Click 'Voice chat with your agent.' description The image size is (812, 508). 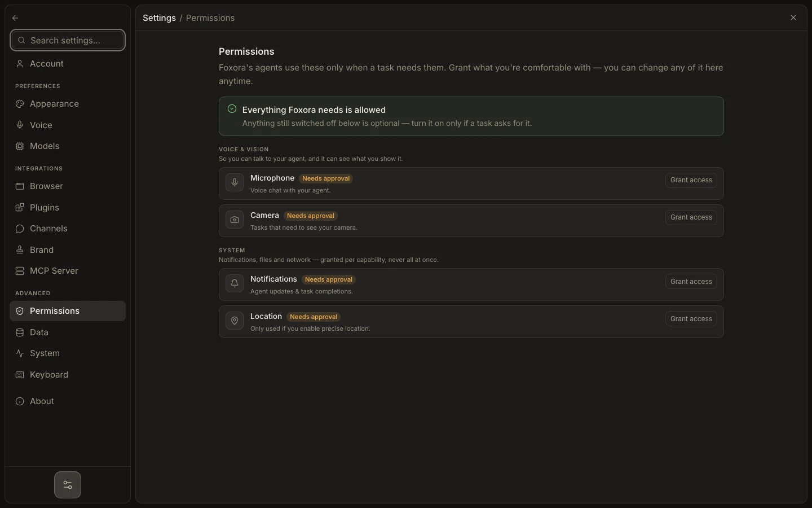tap(290, 191)
